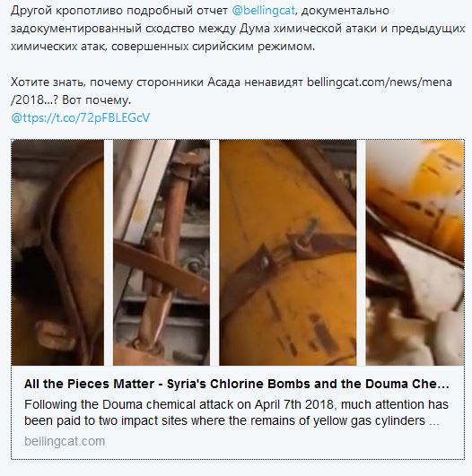Click the 'been paid to two impact sites' line
This screenshot has width=472, height=476.
[232, 420]
